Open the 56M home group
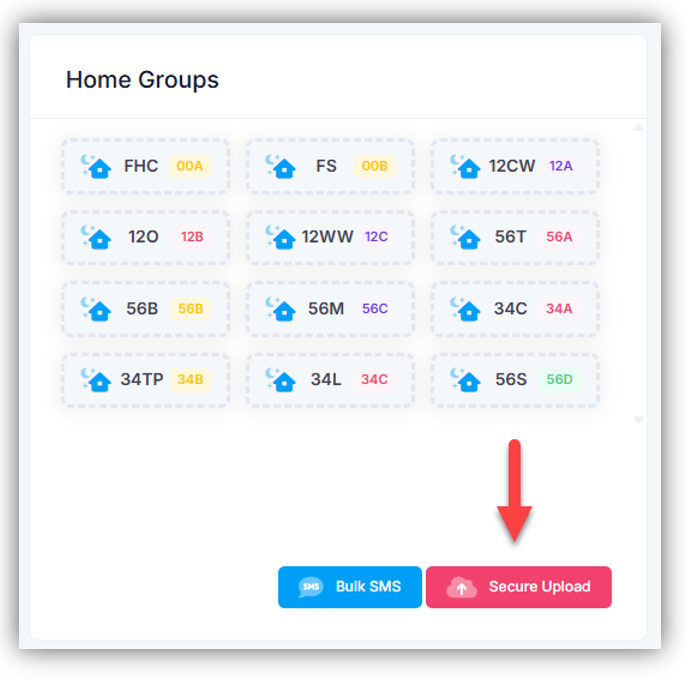This screenshot has width=686, height=682. (330, 309)
